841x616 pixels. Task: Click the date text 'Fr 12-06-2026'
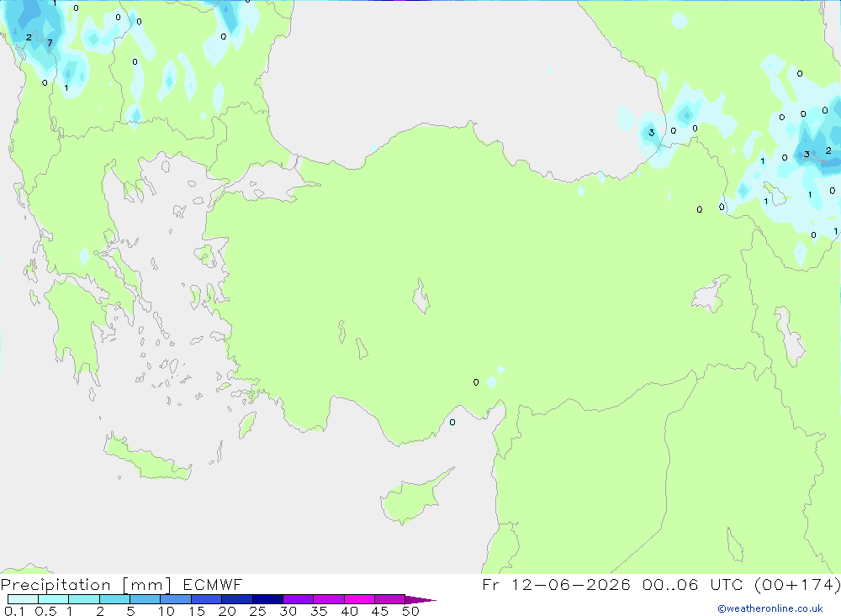pyautogui.click(x=556, y=584)
